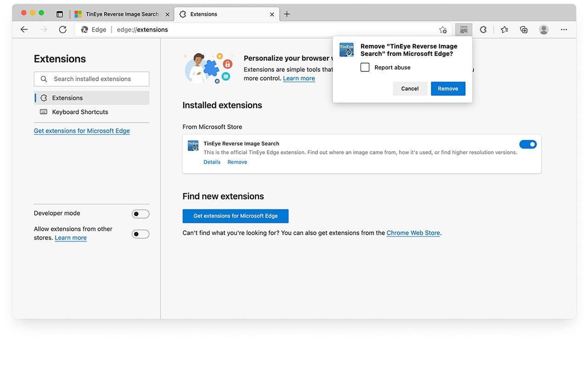The width and height of the screenshot is (588, 368).
Task: Confirm with the blue Remove button
Action: coord(448,89)
